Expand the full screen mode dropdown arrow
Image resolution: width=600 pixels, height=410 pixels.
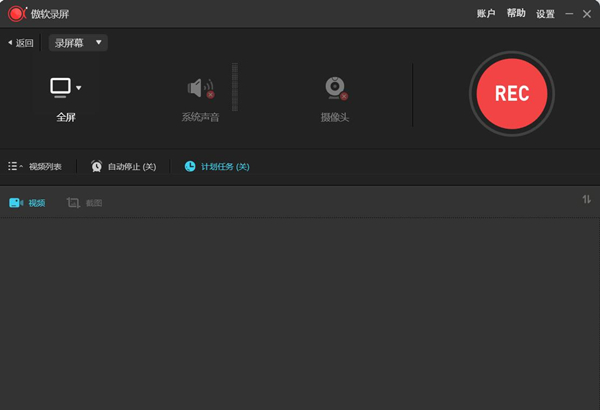pos(78,88)
